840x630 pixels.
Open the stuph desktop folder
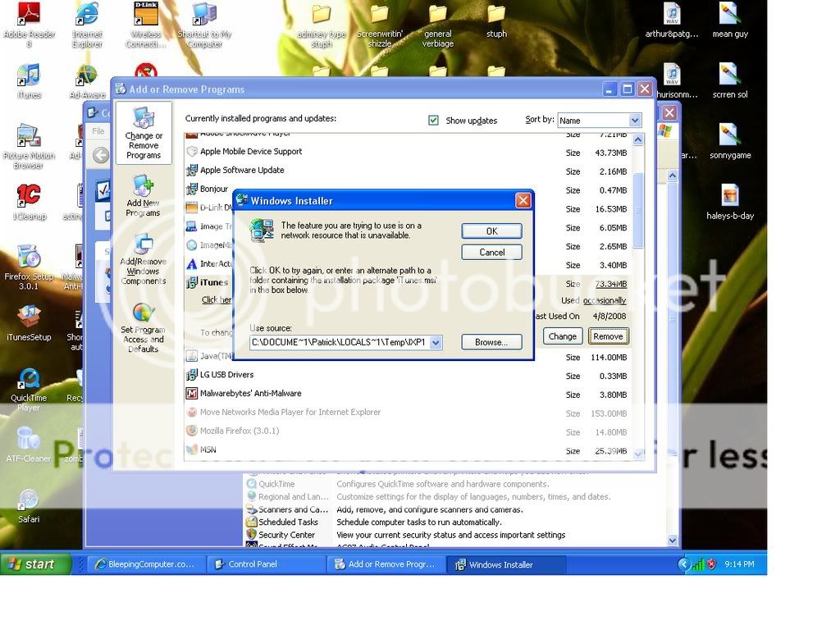pos(496,21)
